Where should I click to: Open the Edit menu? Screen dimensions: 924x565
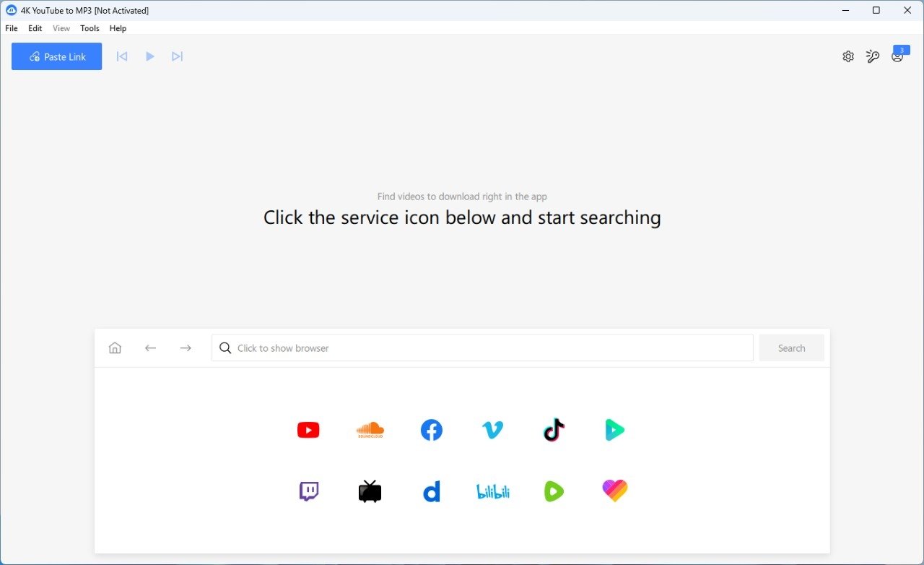pyautogui.click(x=35, y=28)
